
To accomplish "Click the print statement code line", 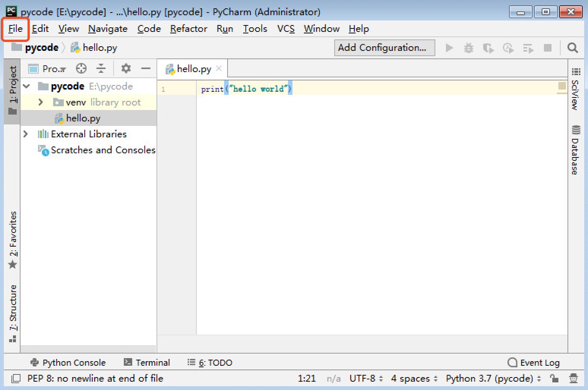I will 246,89.
